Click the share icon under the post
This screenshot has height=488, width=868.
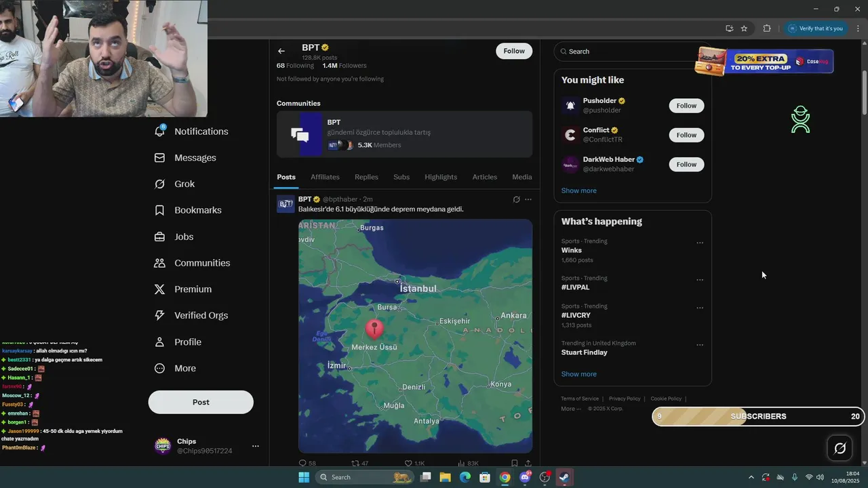[x=528, y=464]
